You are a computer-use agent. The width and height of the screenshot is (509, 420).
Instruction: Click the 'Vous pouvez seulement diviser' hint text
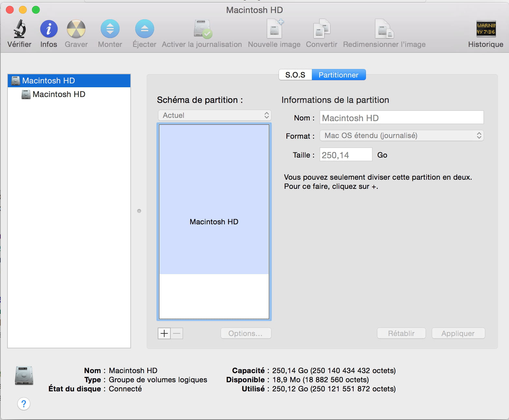(378, 182)
